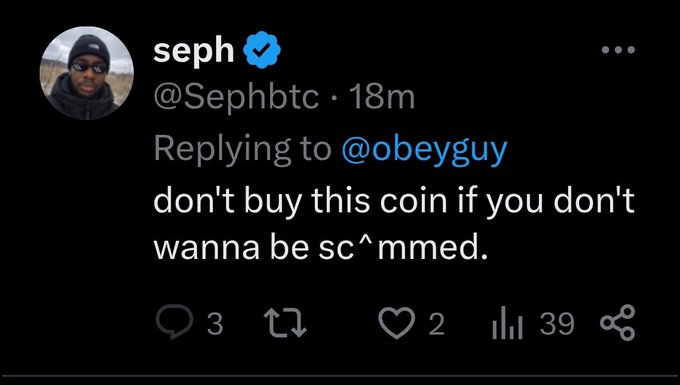
Task: Click the word coin in the tweet
Action: coord(413,200)
